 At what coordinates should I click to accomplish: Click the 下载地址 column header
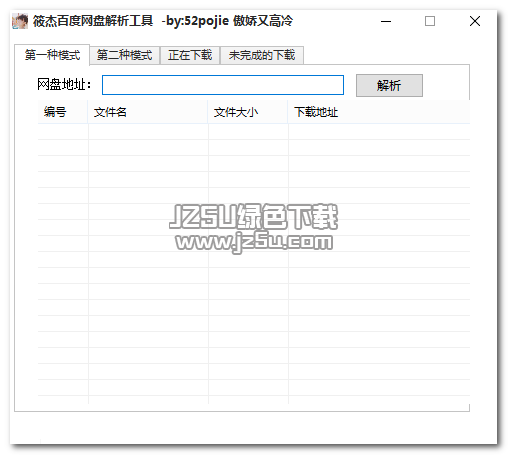coord(379,112)
